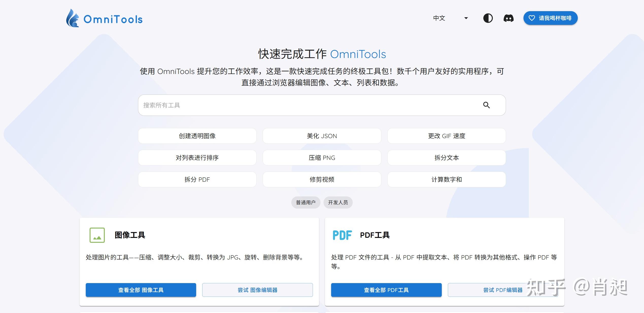Open the 计算数字和 tool

click(x=447, y=179)
